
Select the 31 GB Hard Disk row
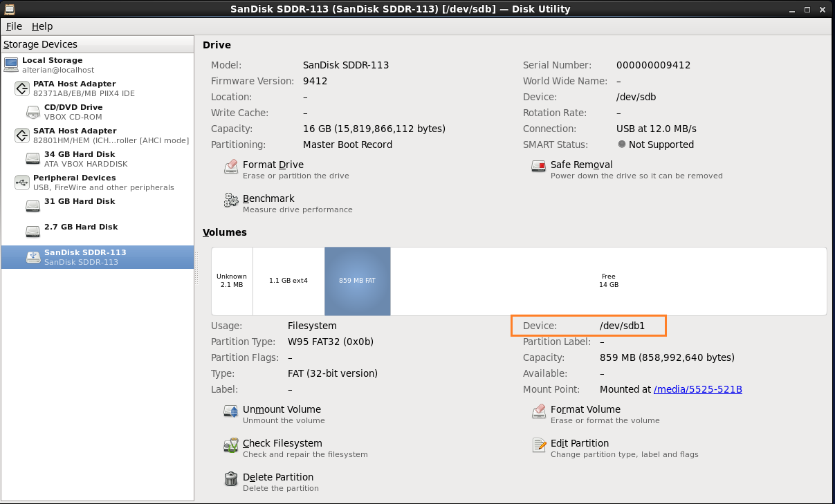pyautogui.click(x=98, y=206)
